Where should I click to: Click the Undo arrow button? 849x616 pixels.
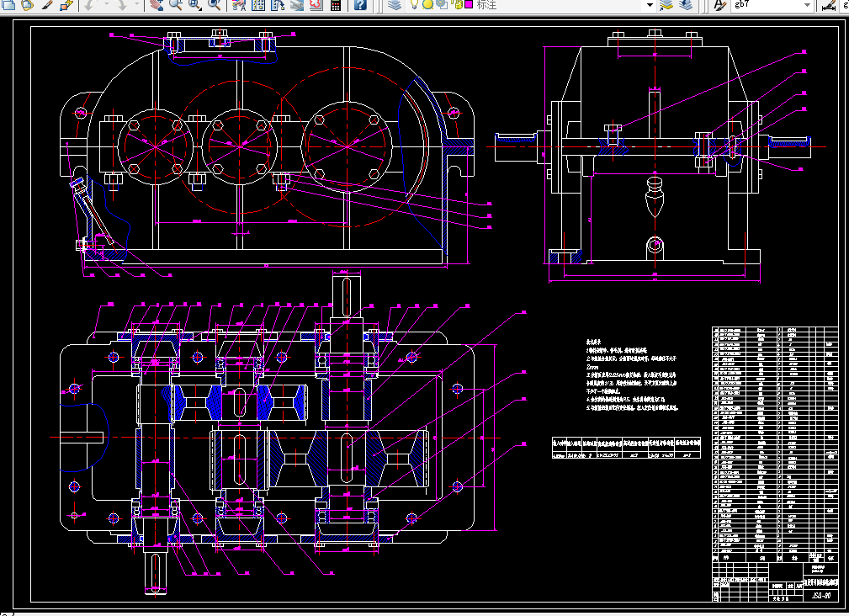click(x=88, y=5)
